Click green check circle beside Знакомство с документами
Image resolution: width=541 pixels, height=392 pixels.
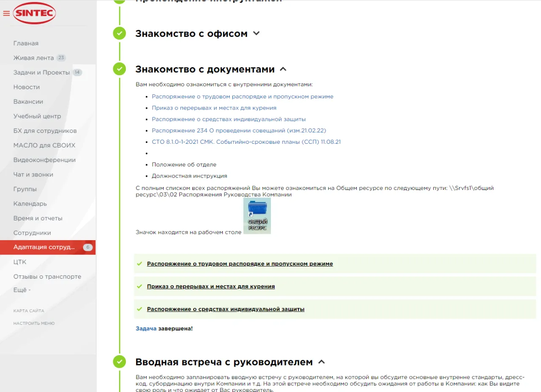(120, 69)
